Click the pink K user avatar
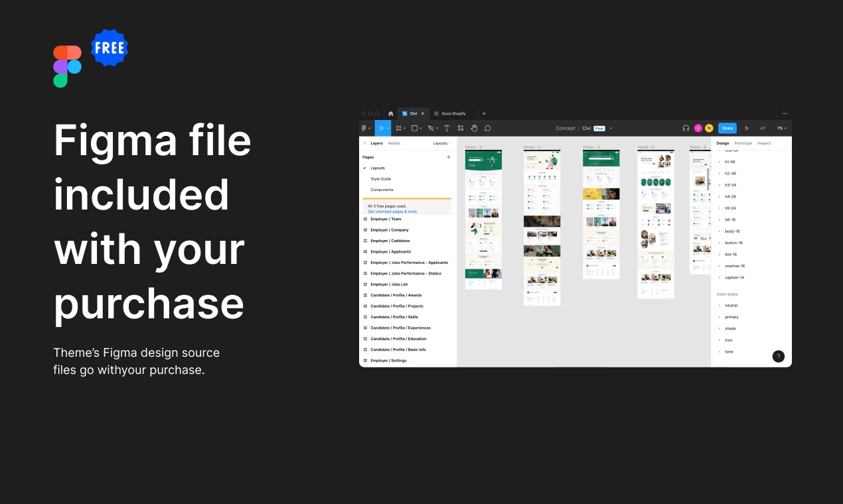Screen dimensions: 843x504 tap(698, 128)
